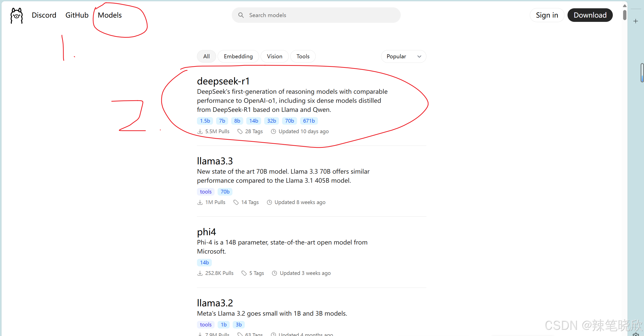644x336 pixels.
Task: Click the Ollama llama logo
Action: pos(17,16)
